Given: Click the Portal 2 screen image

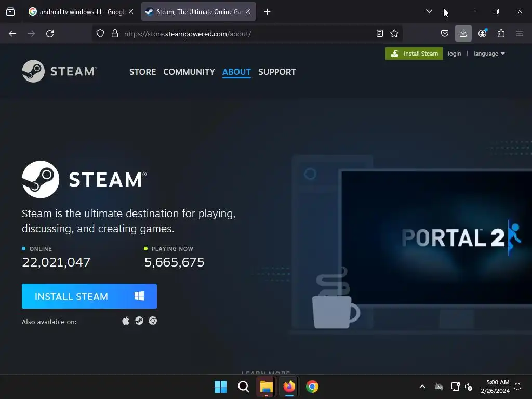Looking at the screenshot, I should [436, 237].
